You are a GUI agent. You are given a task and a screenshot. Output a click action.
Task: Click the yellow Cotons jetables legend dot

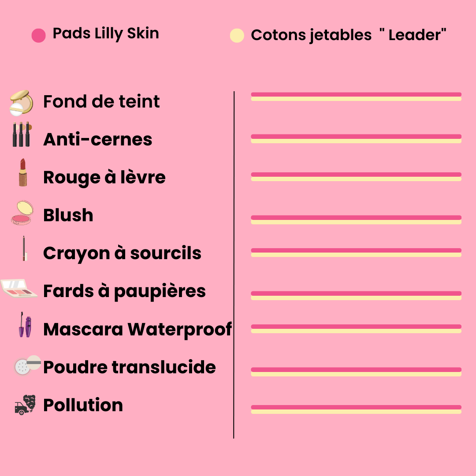tap(237, 36)
